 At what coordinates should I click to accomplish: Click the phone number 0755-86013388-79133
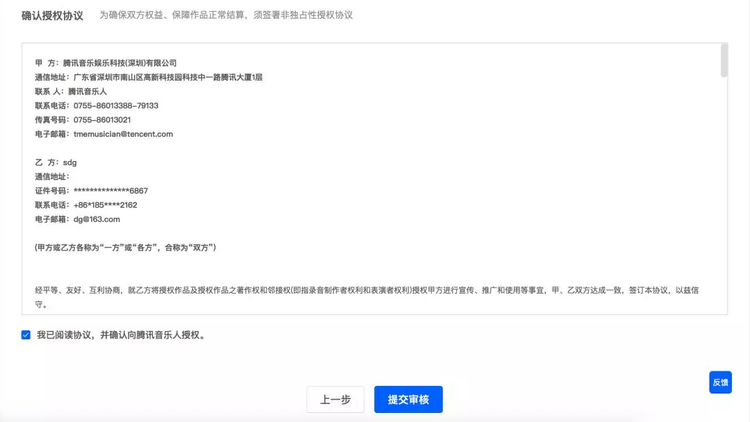(x=116, y=106)
